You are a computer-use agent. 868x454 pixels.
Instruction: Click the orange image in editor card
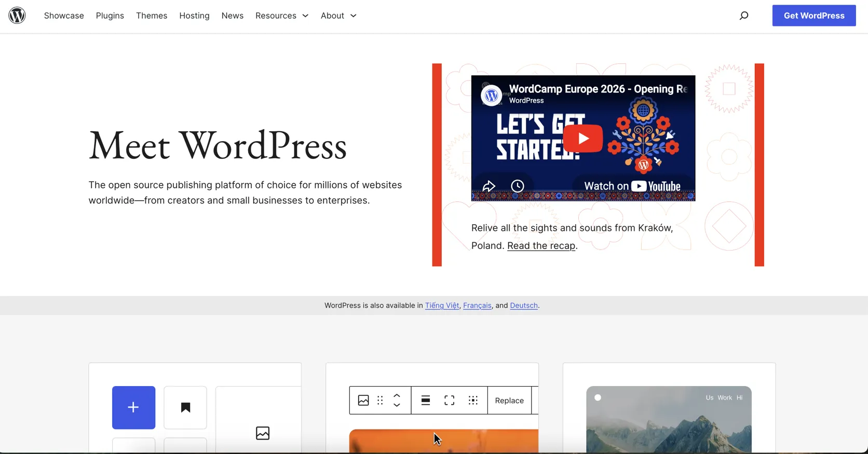pos(444,441)
